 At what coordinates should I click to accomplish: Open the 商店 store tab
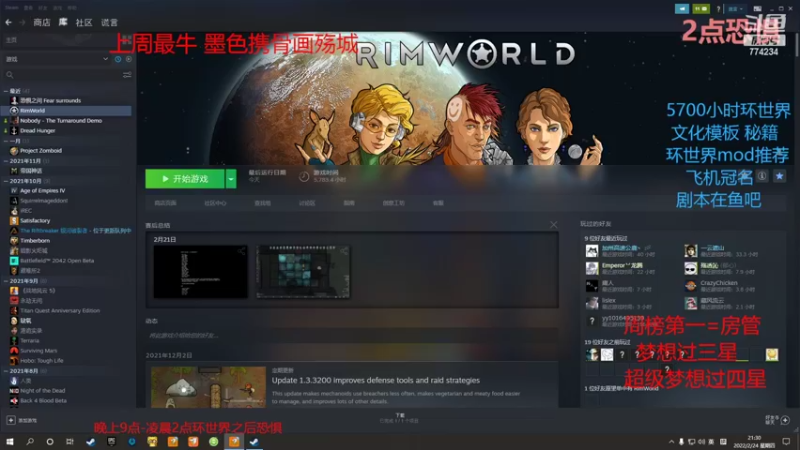[42, 22]
